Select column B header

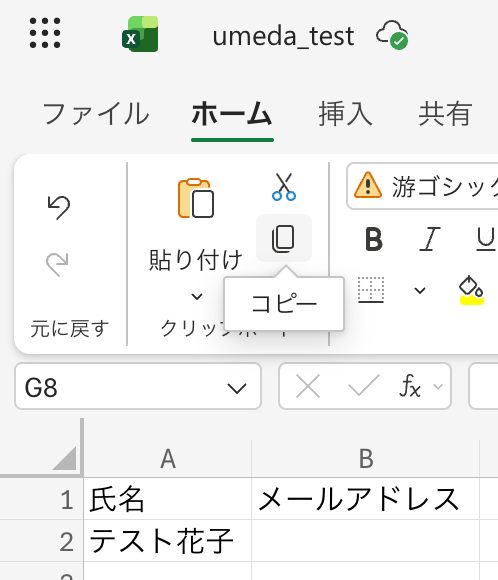(366, 459)
